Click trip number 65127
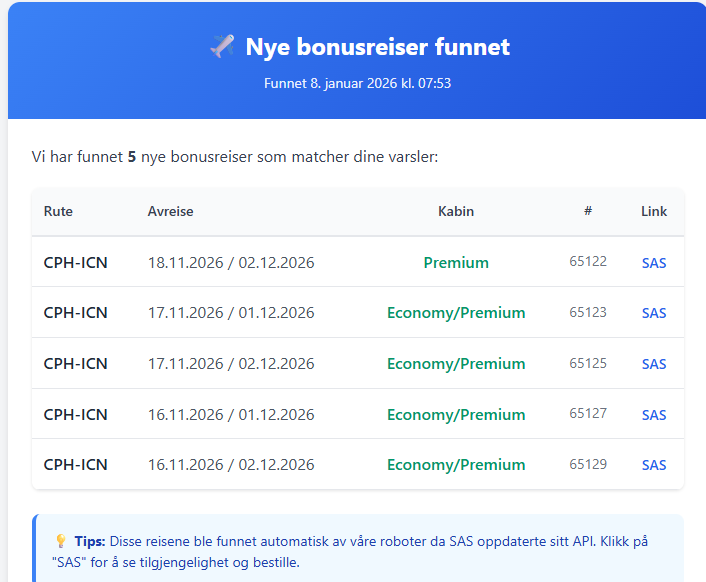 588,414
